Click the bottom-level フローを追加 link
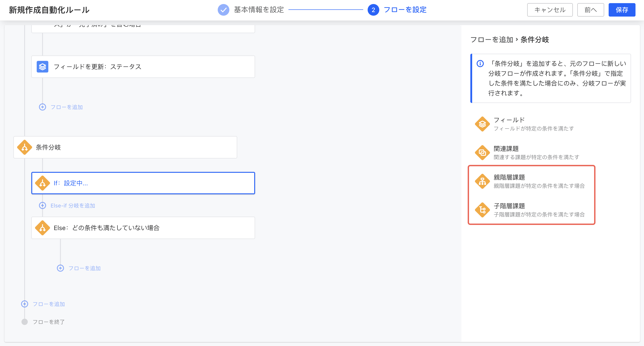644x346 pixels. tap(49, 304)
